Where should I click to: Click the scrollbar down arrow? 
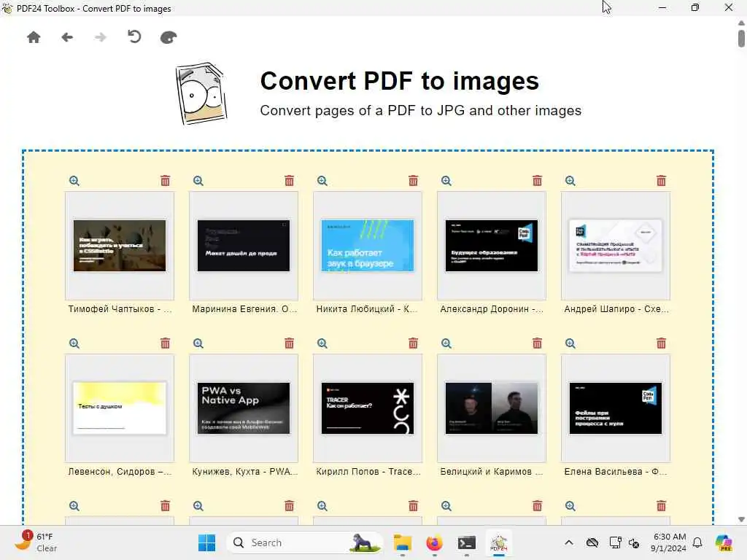(x=741, y=519)
